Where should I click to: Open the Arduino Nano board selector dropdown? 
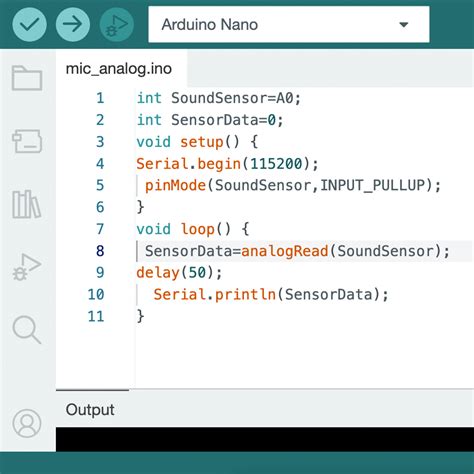click(289, 24)
